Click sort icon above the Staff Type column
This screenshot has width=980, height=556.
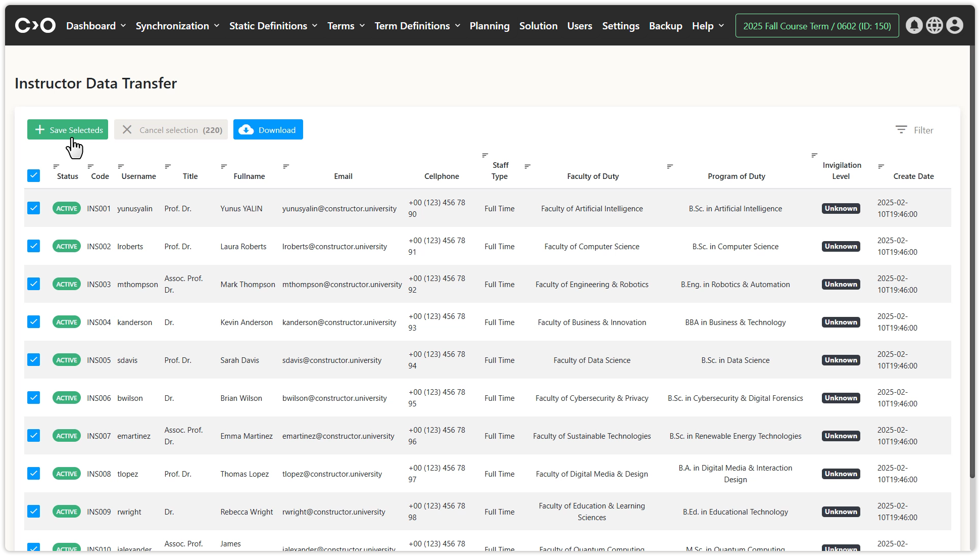pyautogui.click(x=485, y=155)
